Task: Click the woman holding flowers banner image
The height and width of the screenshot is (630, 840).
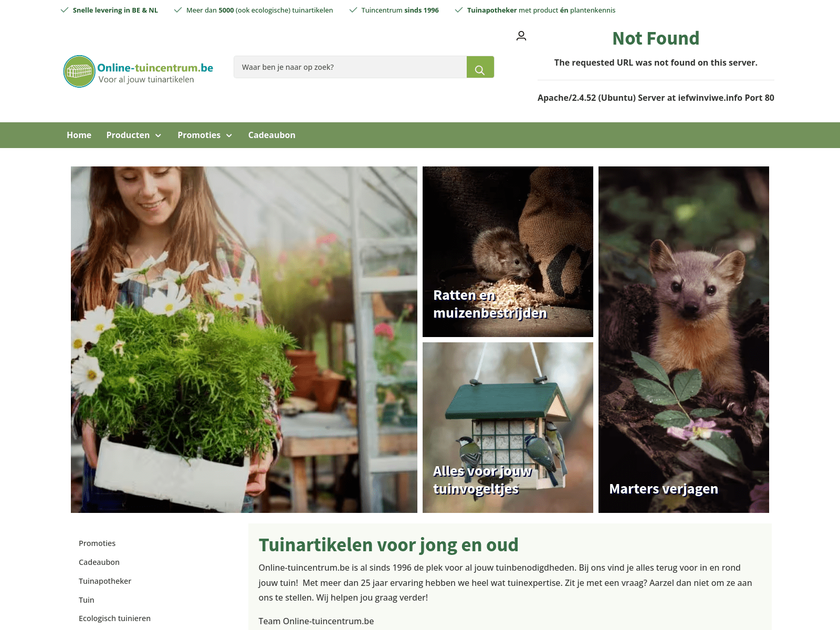Action: point(244,340)
